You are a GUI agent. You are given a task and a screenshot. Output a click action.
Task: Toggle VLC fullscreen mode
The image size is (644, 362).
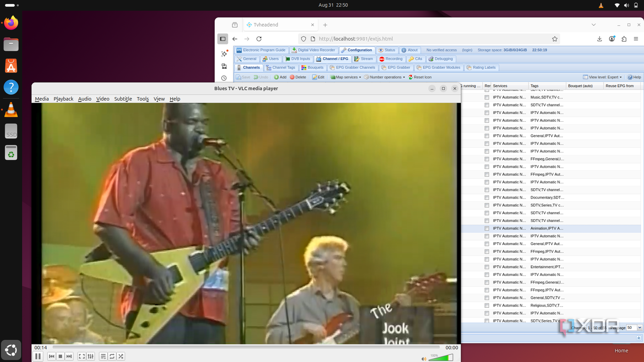click(x=82, y=356)
